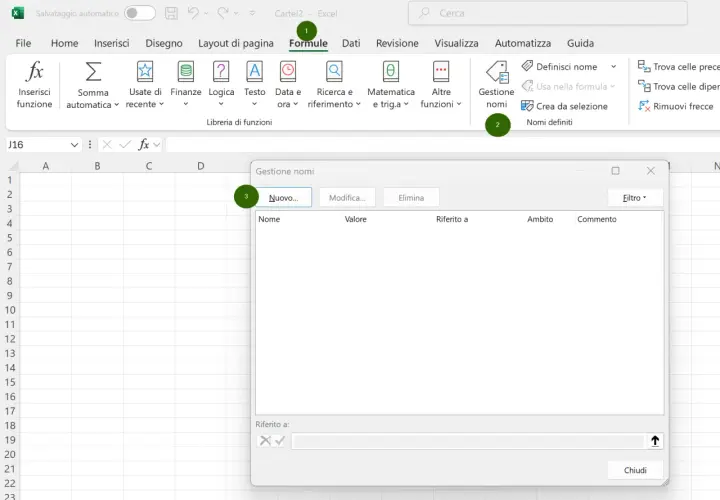Click Trova celle precedenti

click(x=678, y=67)
